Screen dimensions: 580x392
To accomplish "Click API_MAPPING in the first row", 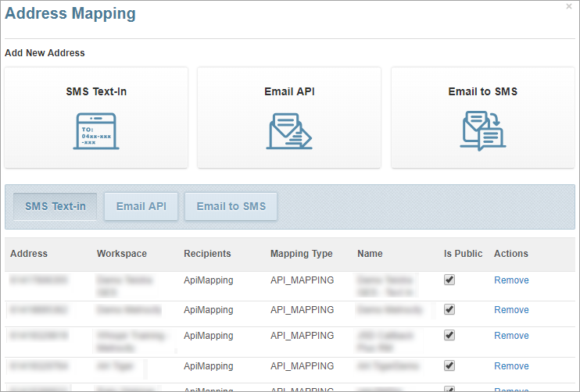I will (302, 280).
